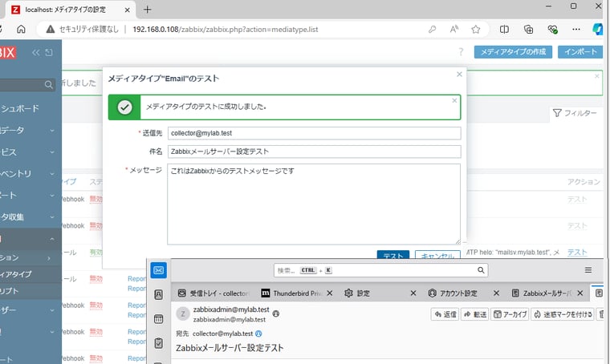
Task: Open browser essentials heart icon
Action: [x=552, y=29]
